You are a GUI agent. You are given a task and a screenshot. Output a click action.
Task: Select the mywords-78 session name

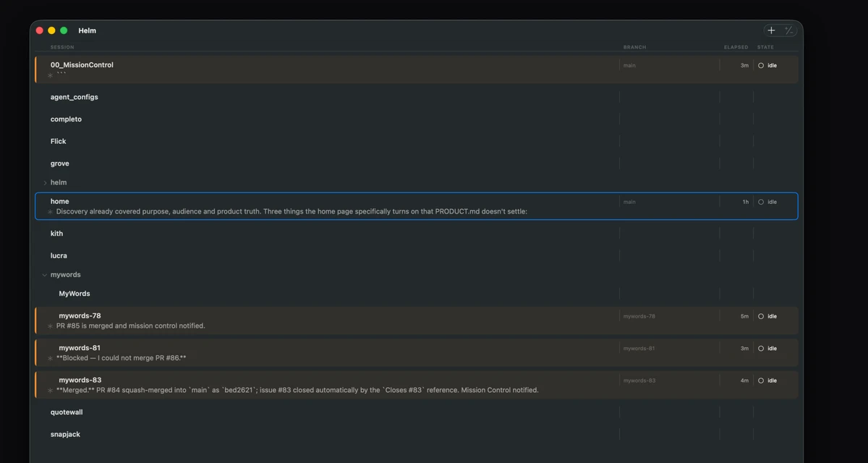(80, 316)
